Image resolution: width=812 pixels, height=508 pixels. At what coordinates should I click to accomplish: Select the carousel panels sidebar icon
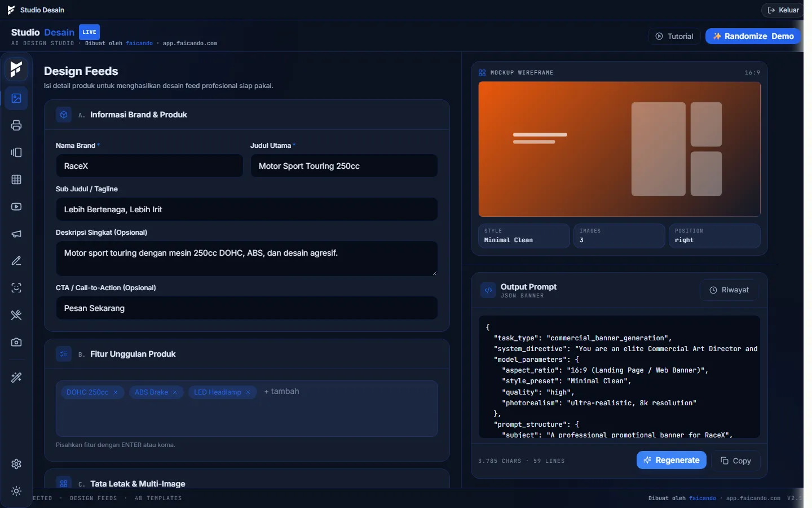[16, 152]
